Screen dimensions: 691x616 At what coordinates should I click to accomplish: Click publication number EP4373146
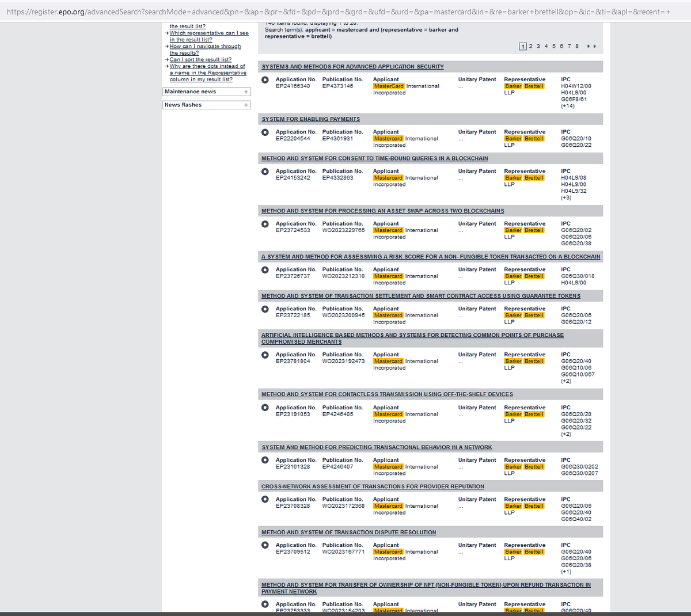[338, 86]
